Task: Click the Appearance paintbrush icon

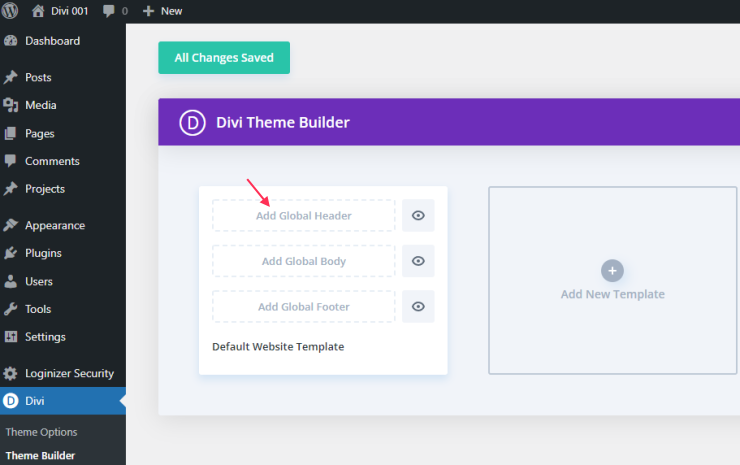Action: tap(10, 226)
